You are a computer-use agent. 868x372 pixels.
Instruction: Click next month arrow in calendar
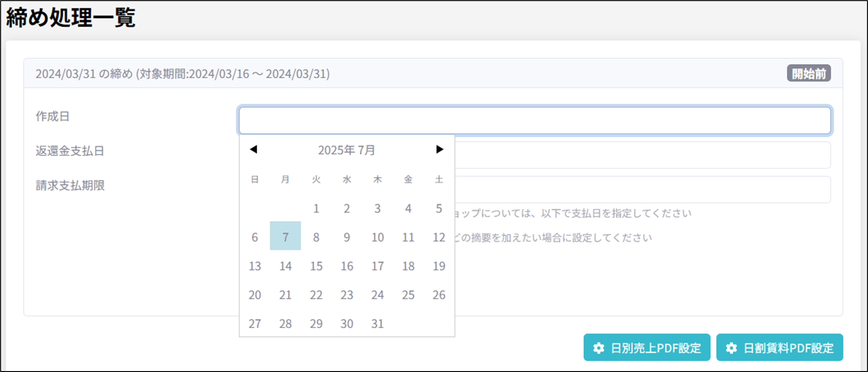[x=439, y=149]
